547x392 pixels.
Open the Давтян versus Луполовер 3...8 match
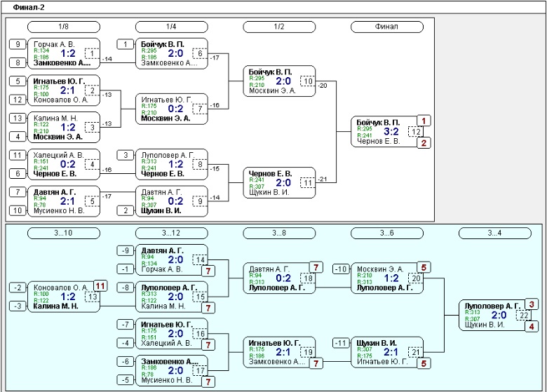click(279, 278)
